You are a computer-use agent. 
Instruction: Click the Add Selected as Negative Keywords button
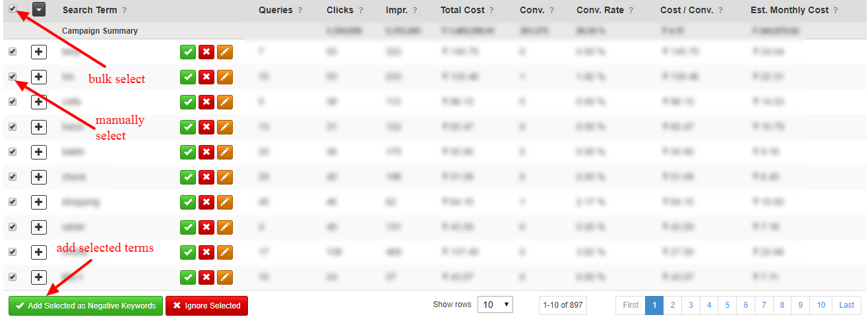click(x=86, y=306)
